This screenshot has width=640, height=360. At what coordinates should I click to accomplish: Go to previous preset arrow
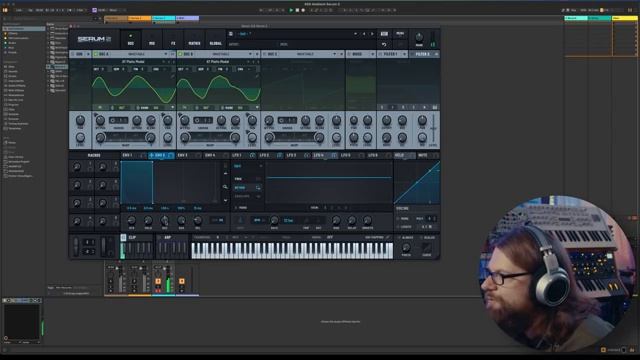[x=364, y=34]
